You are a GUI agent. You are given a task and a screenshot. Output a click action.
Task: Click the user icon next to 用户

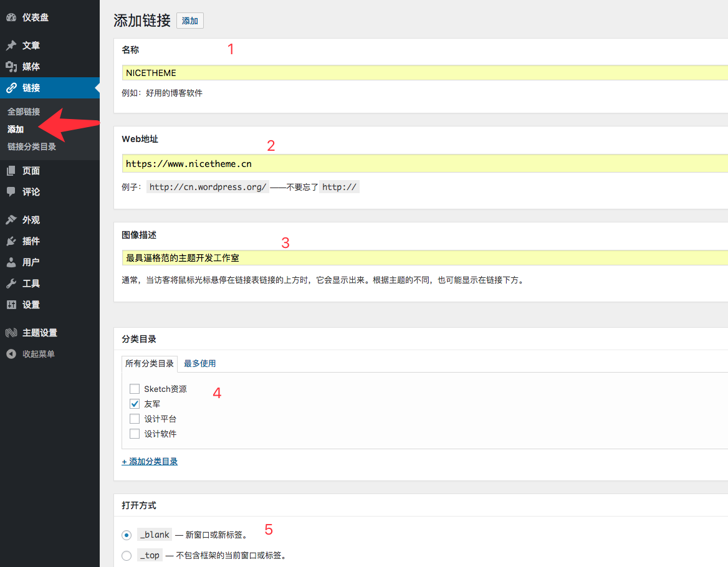[11, 262]
